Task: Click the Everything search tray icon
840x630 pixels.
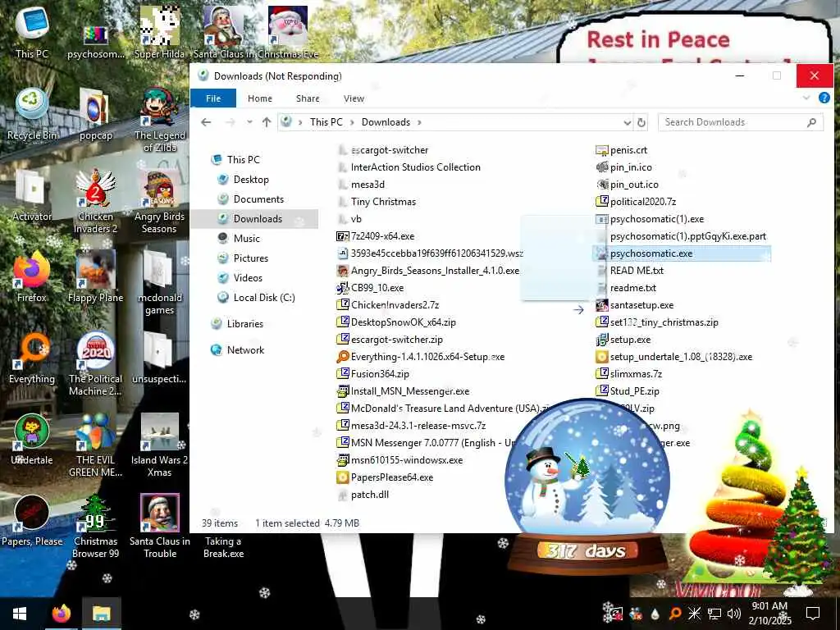Action: [x=675, y=614]
